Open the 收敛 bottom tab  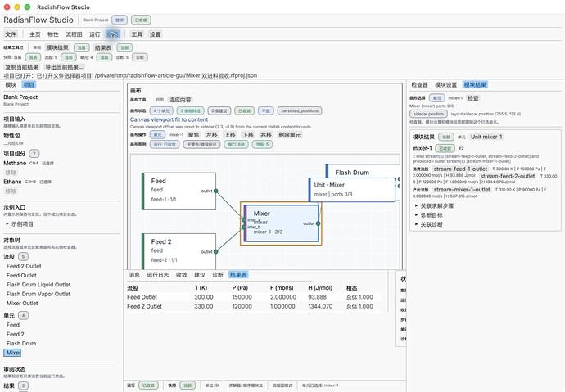pyautogui.click(x=182, y=275)
